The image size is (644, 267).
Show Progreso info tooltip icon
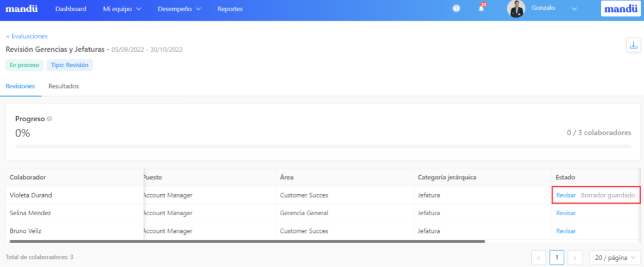tap(49, 119)
